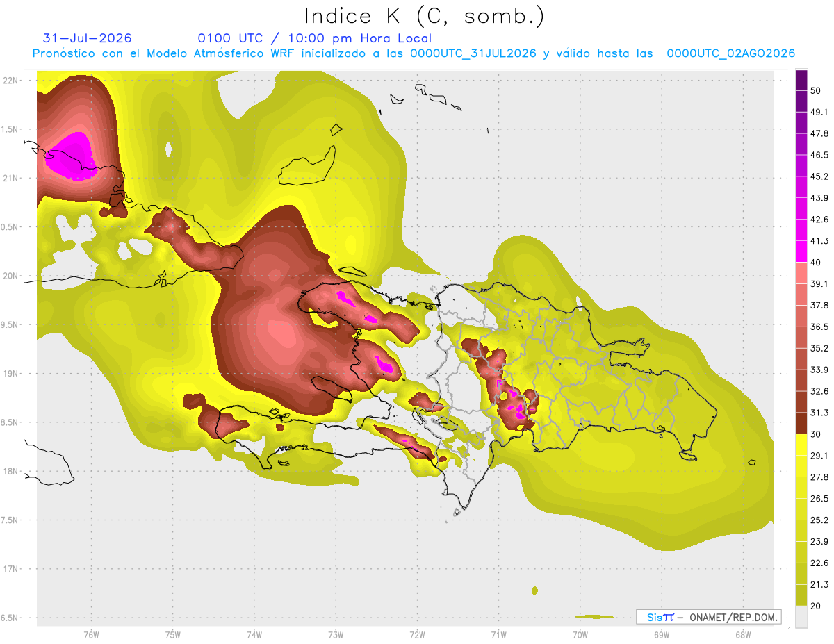Click the legend value "36.5"
Viewport: 834px width, 644px height.
tap(819, 327)
